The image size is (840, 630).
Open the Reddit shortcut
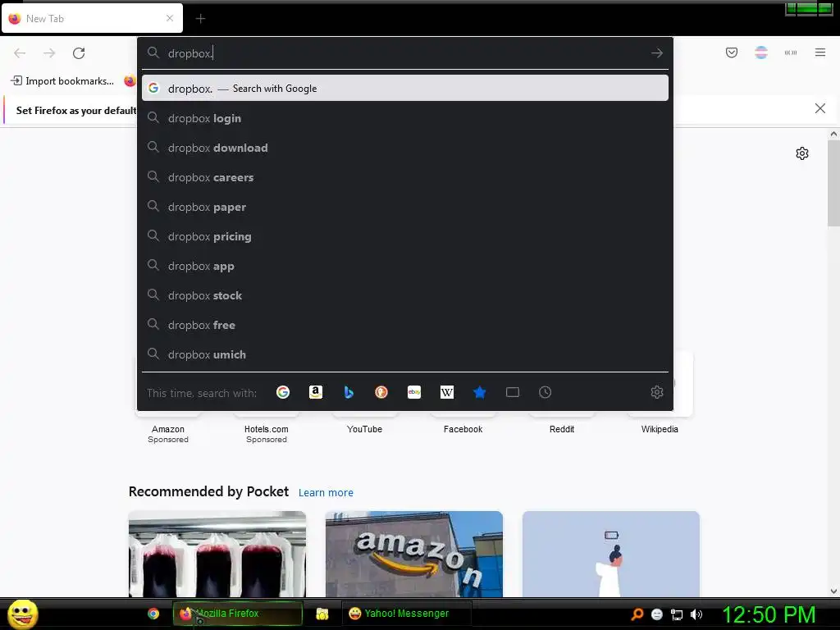pyautogui.click(x=561, y=428)
